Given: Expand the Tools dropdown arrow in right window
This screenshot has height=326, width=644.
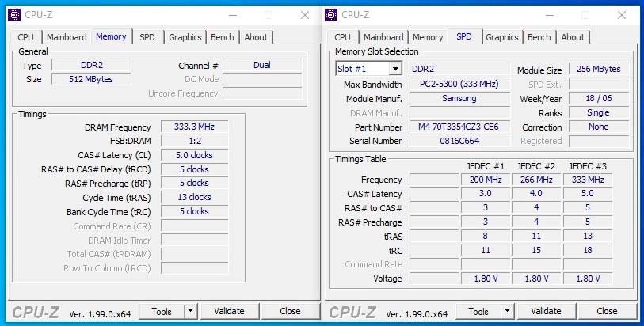Looking at the screenshot, I should pos(508,312).
